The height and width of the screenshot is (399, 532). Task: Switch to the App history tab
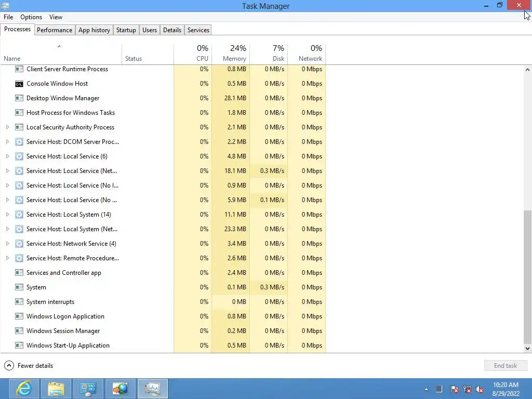click(x=95, y=30)
